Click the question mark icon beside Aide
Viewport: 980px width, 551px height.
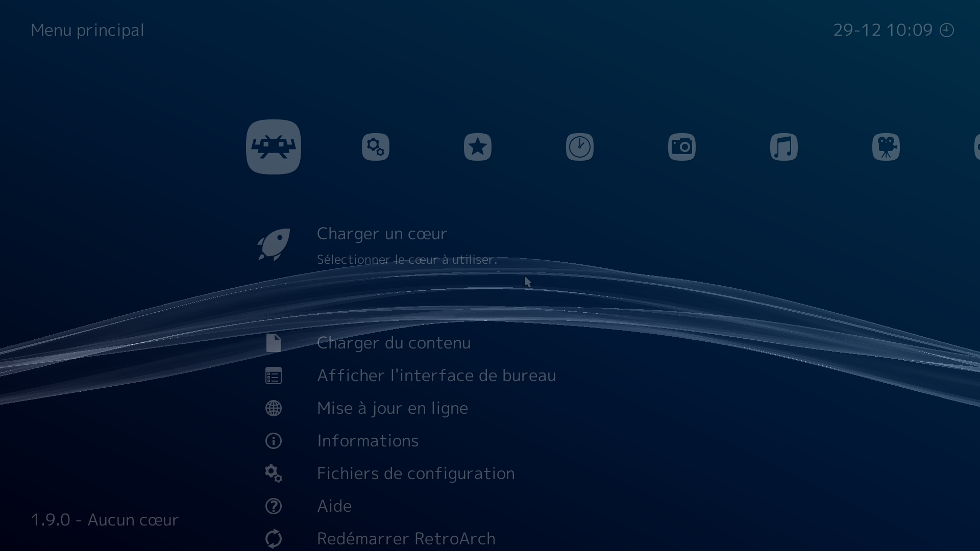coord(274,506)
